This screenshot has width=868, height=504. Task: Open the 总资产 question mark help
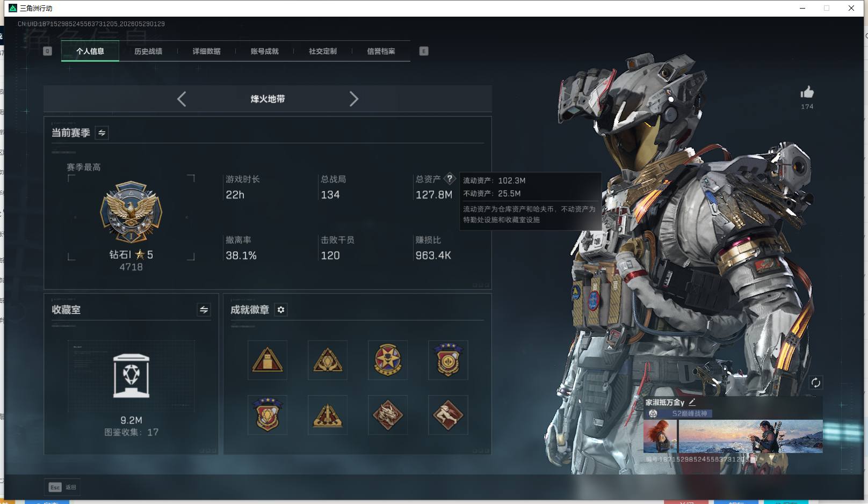point(450,179)
